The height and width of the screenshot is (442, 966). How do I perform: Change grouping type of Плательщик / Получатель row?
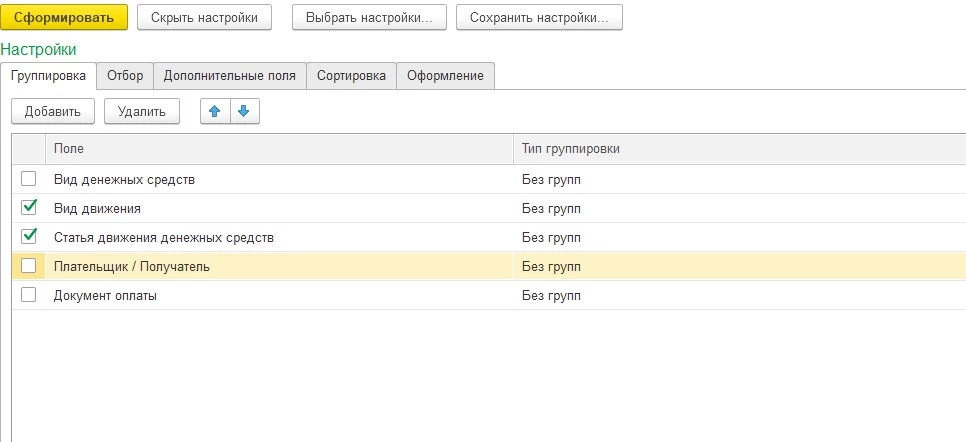tap(551, 267)
